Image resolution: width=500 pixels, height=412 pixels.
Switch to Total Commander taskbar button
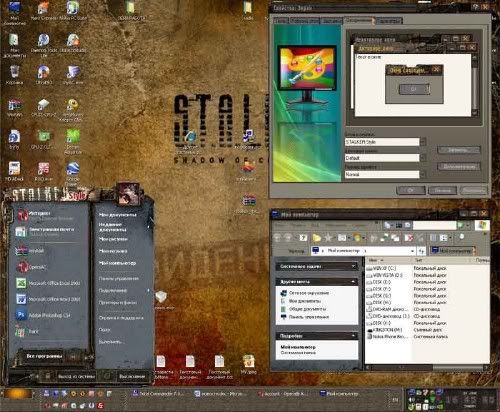tap(158, 394)
